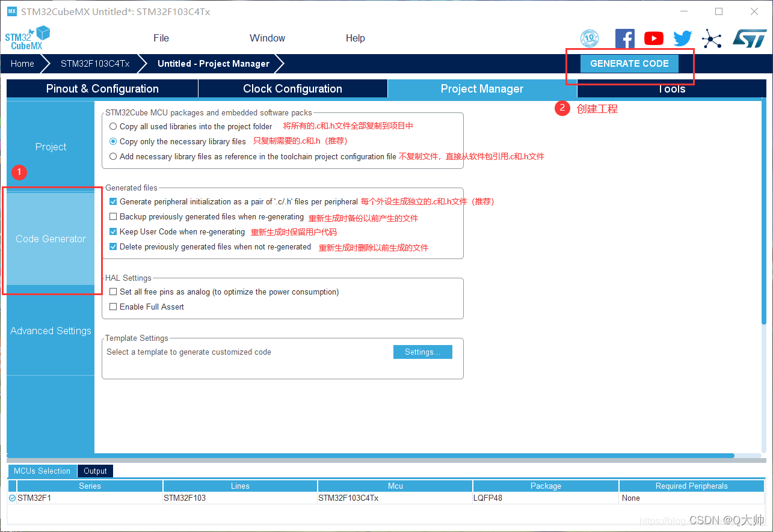
Task: Click the STM32F1 row check status icon
Action: tap(12, 498)
